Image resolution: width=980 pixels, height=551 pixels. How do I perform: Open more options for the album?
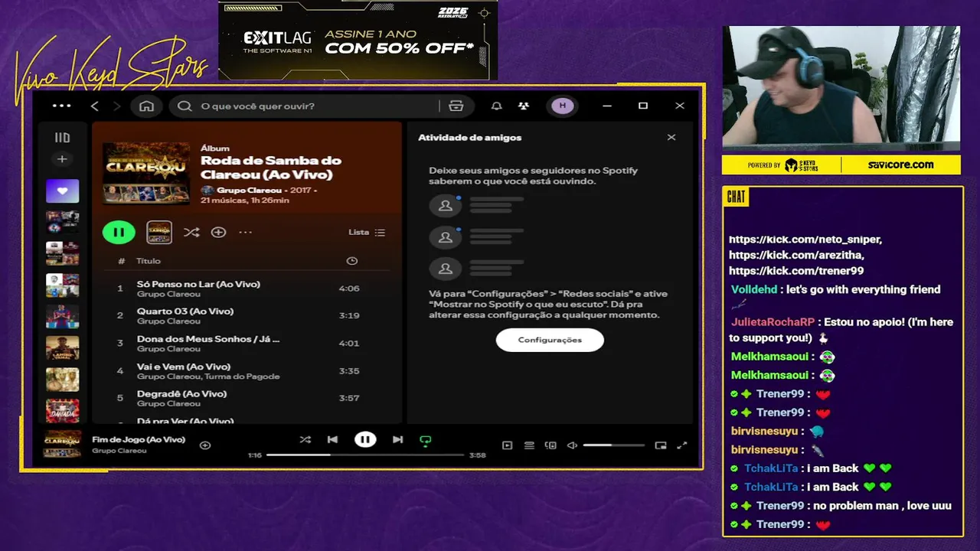[x=245, y=232]
